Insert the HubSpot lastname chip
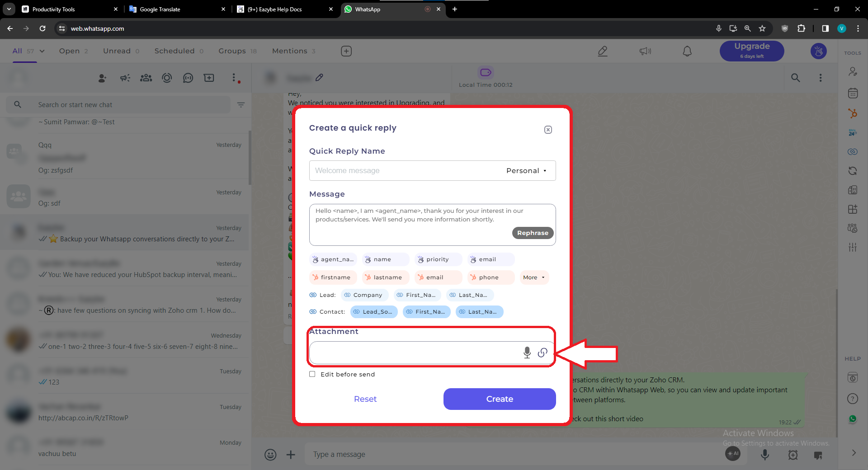 (x=386, y=277)
